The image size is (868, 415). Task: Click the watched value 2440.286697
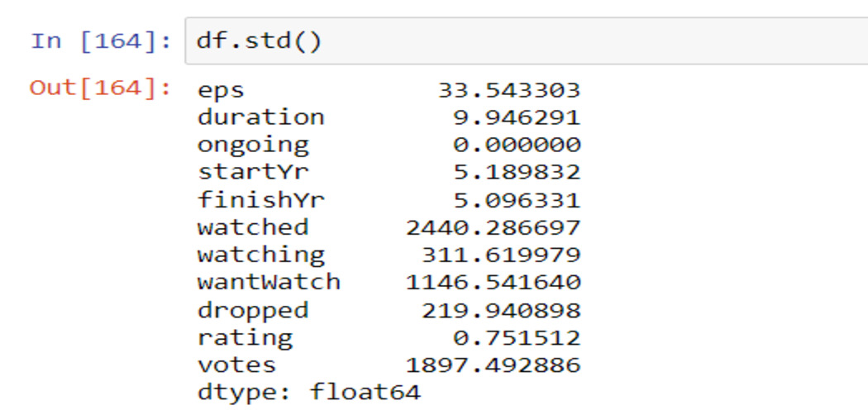tap(493, 227)
